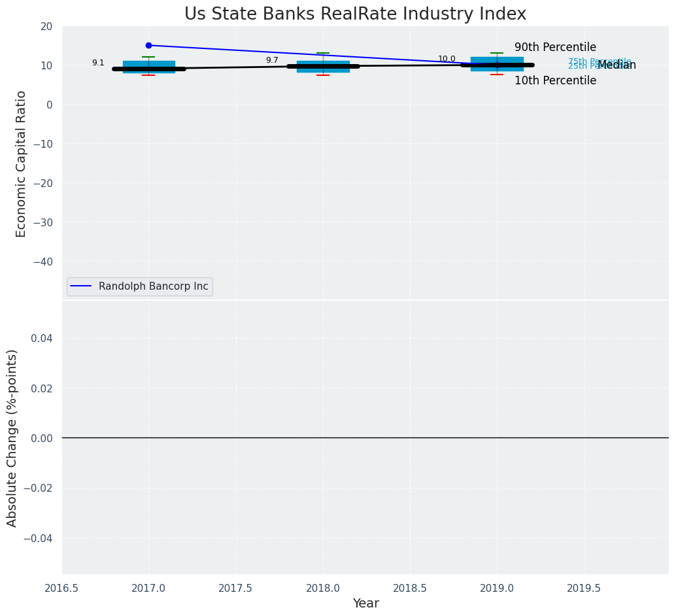Select the 10th Percentile annotation

pyautogui.click(x=555, y=80)
